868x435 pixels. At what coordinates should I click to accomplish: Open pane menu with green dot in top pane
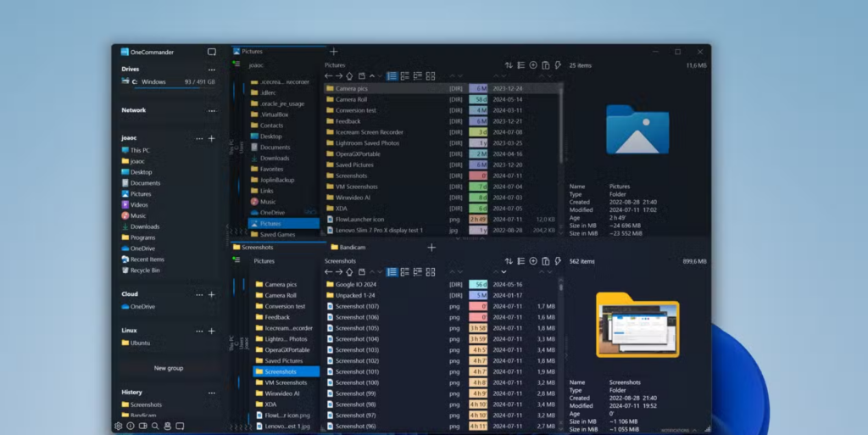(x=236, y=64)
